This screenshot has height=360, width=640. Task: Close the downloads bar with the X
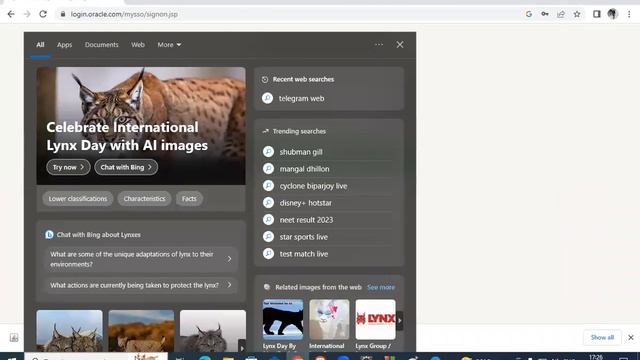coord(631,338)
